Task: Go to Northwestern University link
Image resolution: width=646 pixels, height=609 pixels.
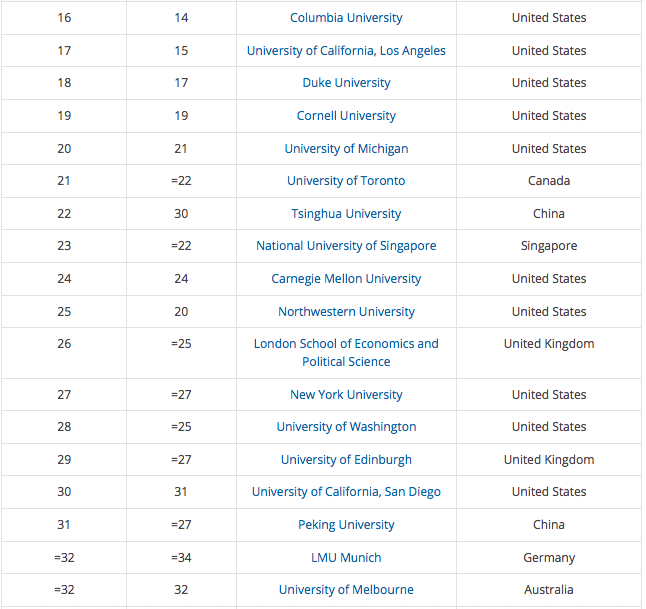Action: [x=346, y=312]
